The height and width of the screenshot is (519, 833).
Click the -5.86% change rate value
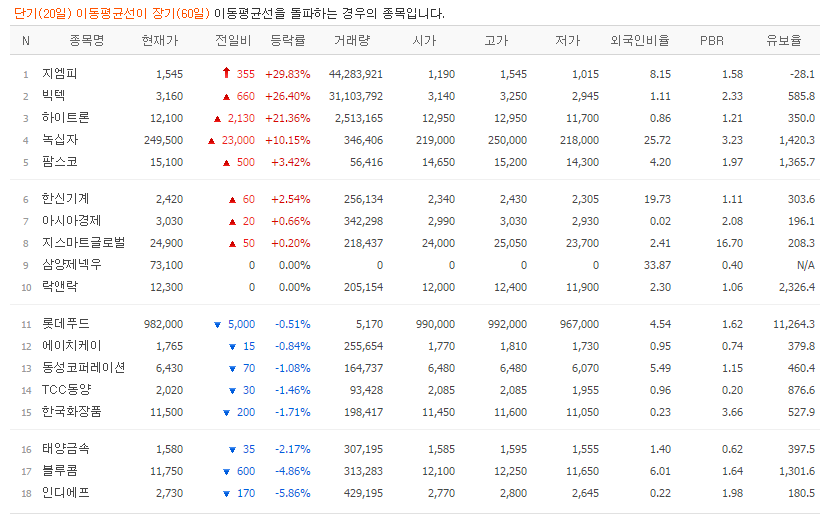point(293,493)
